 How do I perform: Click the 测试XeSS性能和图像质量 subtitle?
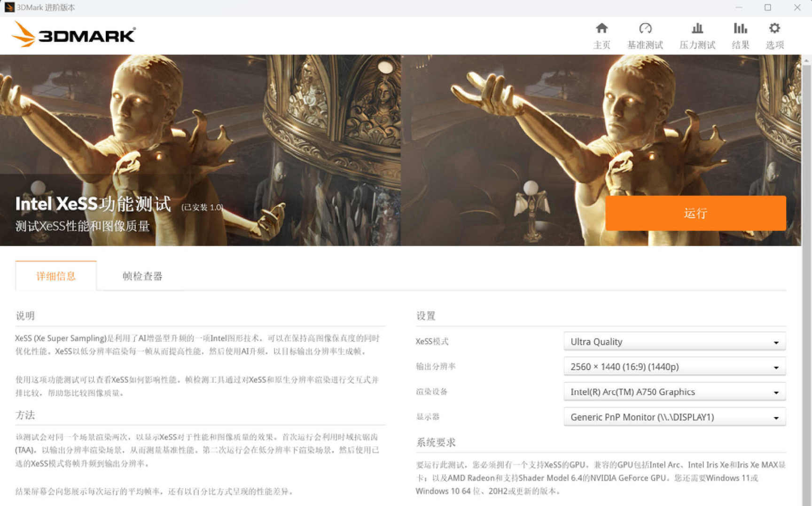point(83,226)
